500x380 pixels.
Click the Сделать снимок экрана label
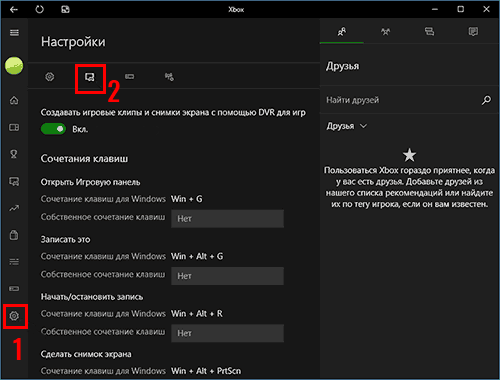(86, 354)
